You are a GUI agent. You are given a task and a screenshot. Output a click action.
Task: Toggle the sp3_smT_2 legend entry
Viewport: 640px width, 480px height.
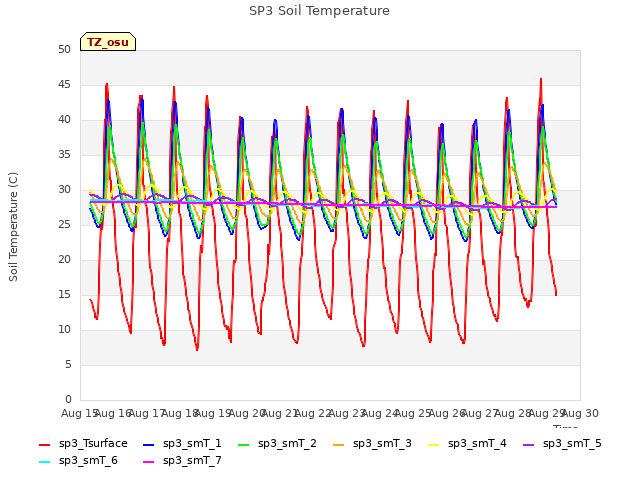[x=277, y=444]
